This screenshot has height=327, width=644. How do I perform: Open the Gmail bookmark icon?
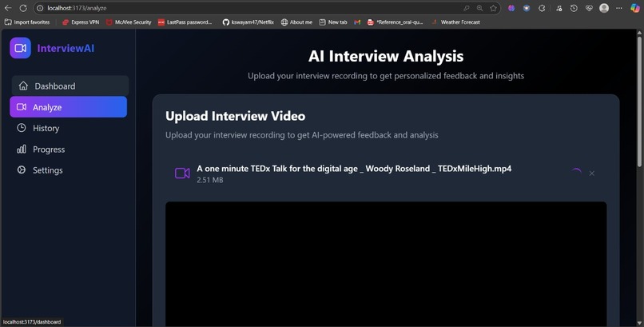coord(357,22)
